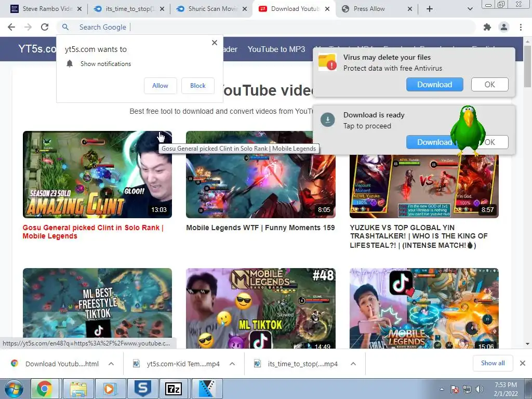Click the scrollbar down arrow
Screen dimensions: 532x399
click(528, 344)
